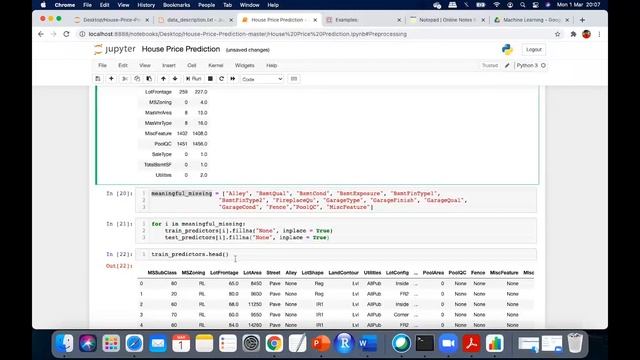Open the Kernel menu
Image resolution: width=640 pixels, height=360 pixels.
tap(216, 65)
